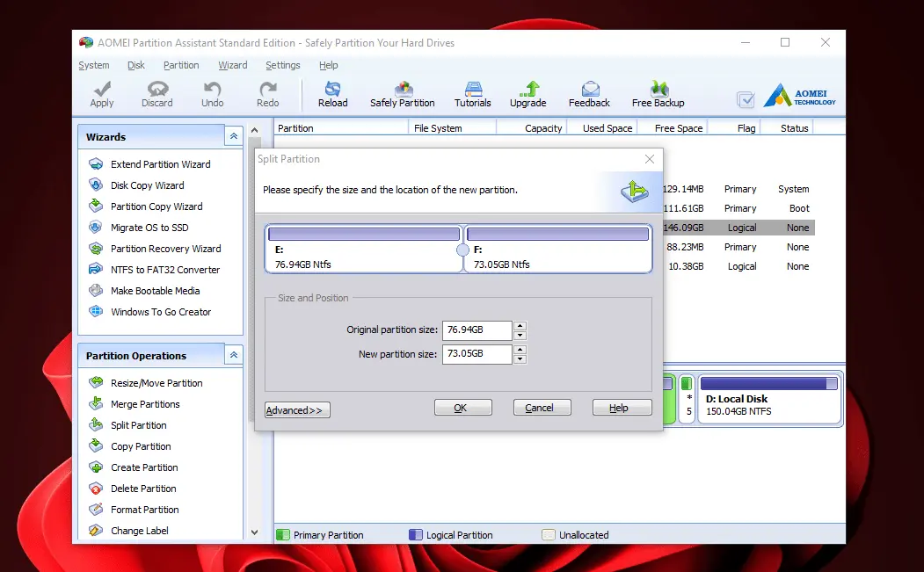Click the New partition size field
This screenshot has width=924, height=572.
(x=477, y=354)
